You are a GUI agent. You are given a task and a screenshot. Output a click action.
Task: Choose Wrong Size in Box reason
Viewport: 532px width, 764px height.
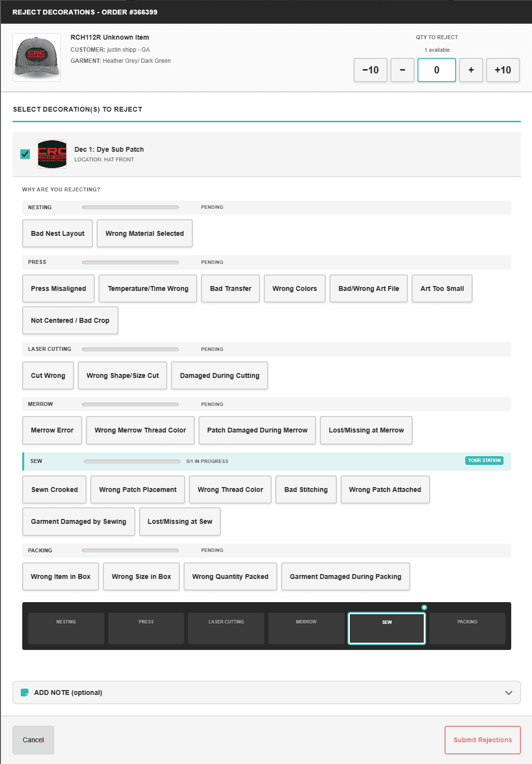141,577
